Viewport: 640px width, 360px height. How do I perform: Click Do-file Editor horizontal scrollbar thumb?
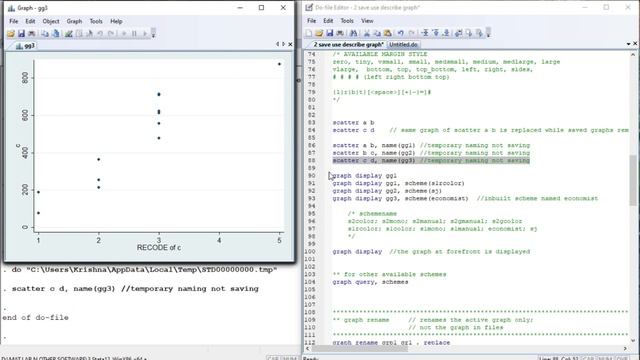point(361,348)
